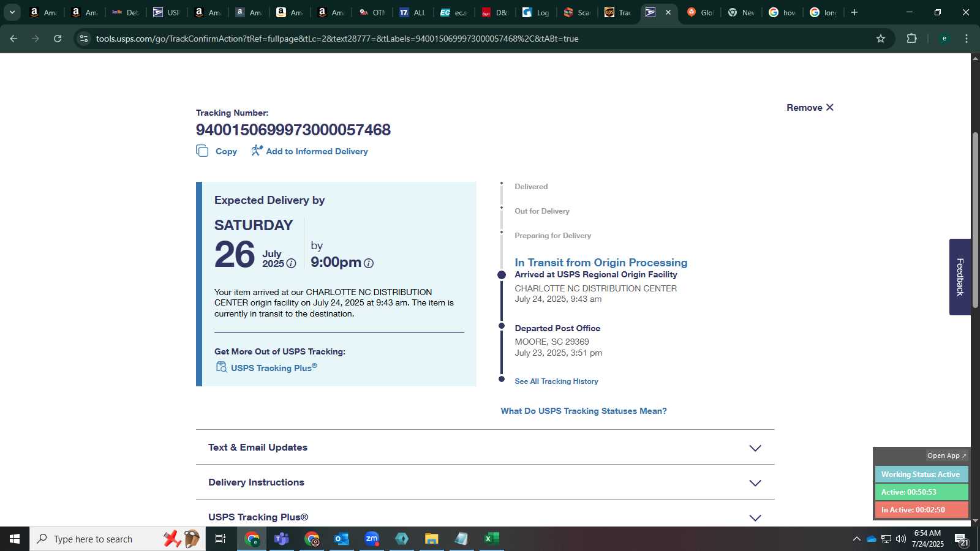Open the notification center icon
The image size is (980, 551).
click(962, 539)
